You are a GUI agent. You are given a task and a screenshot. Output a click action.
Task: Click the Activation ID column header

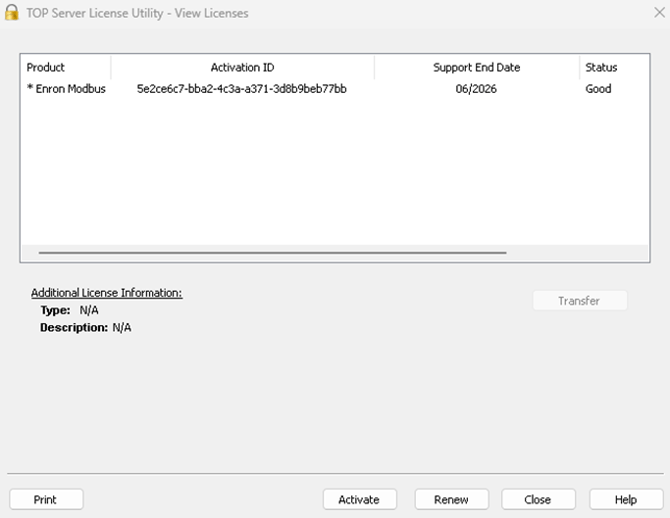[x=242, y=68]
